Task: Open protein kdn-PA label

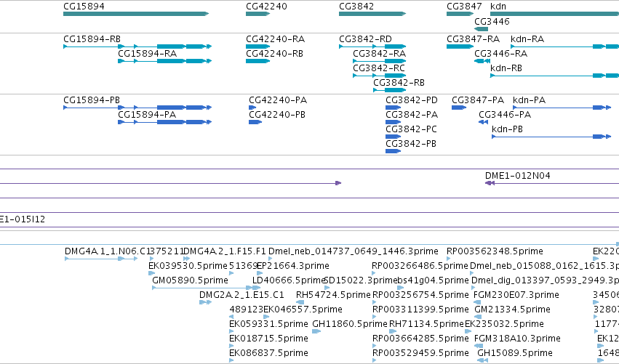Action: [529, 100]
